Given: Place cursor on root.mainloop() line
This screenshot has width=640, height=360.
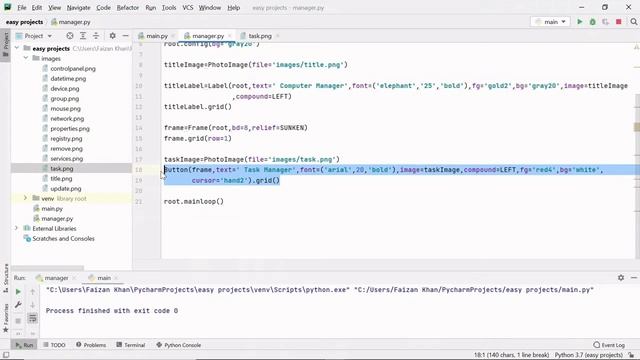Looking at the screenshot, I should 194,201.
